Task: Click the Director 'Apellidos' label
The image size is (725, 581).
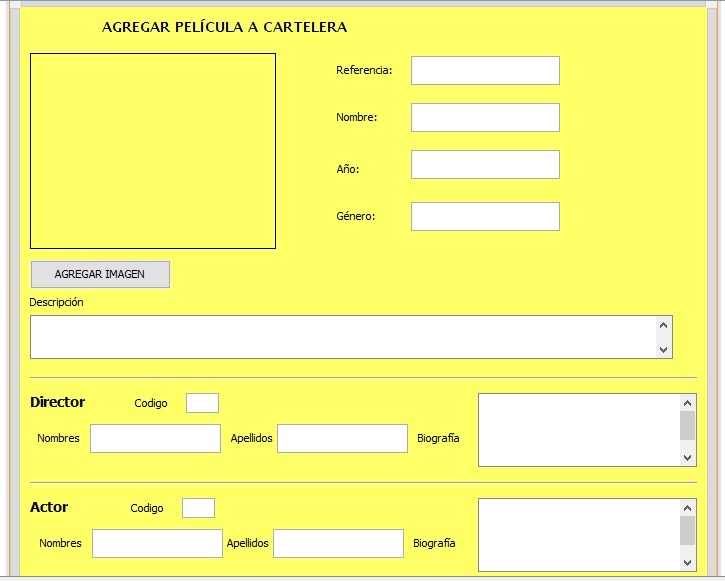Action: point(252,438)
